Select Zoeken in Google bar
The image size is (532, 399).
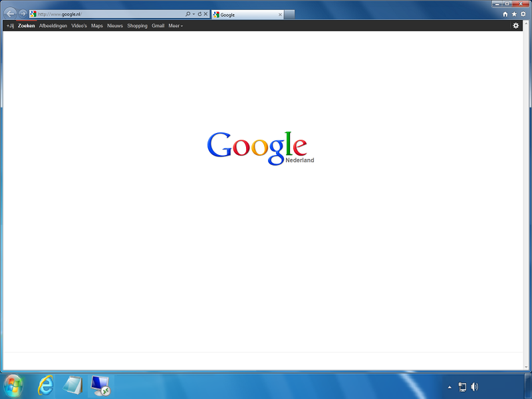click(x=27, y=26)
